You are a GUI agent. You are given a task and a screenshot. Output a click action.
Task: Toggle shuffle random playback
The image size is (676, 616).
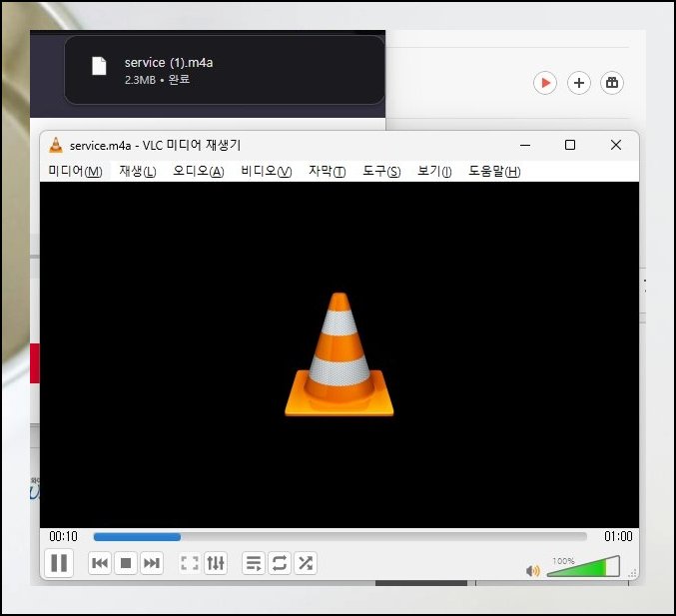point(306,563)
